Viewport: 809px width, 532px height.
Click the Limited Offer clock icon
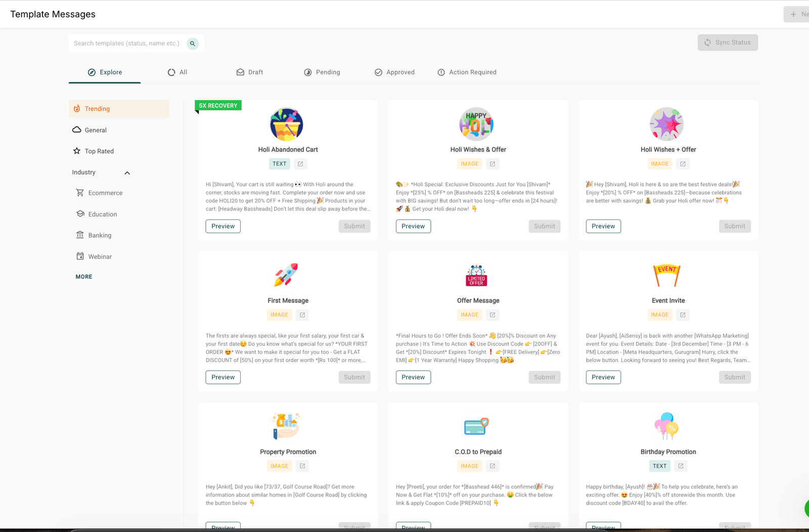click(x=476, y=275)
